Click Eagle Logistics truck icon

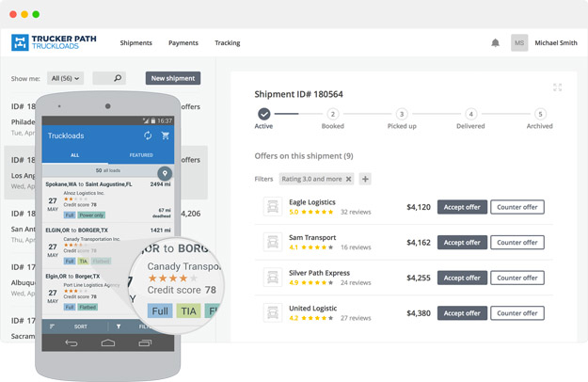[x=273, y=207]
